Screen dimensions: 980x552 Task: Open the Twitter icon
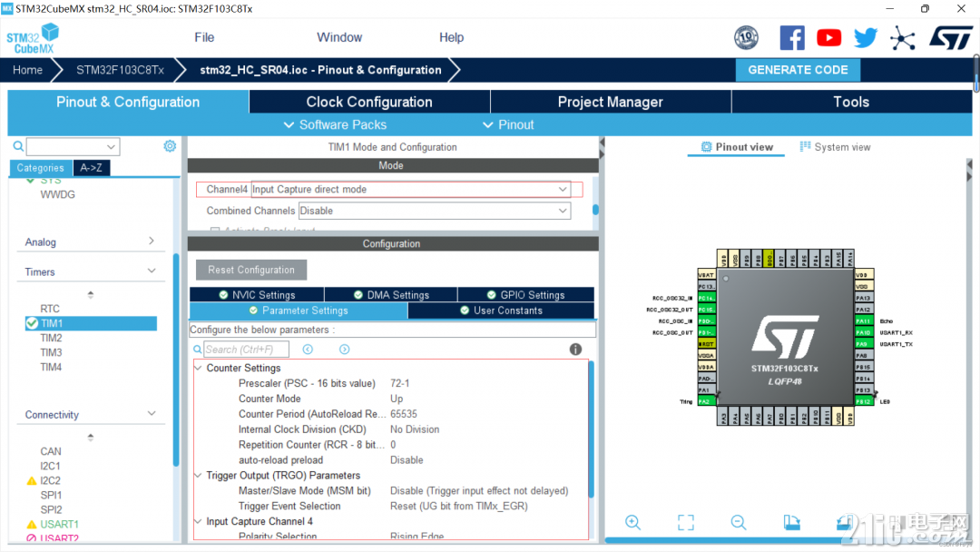pos(866,38)
